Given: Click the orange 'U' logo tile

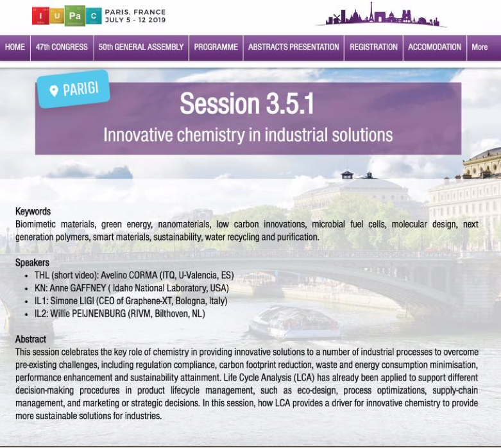Looking at the screenshot, I should coord(58,16).
